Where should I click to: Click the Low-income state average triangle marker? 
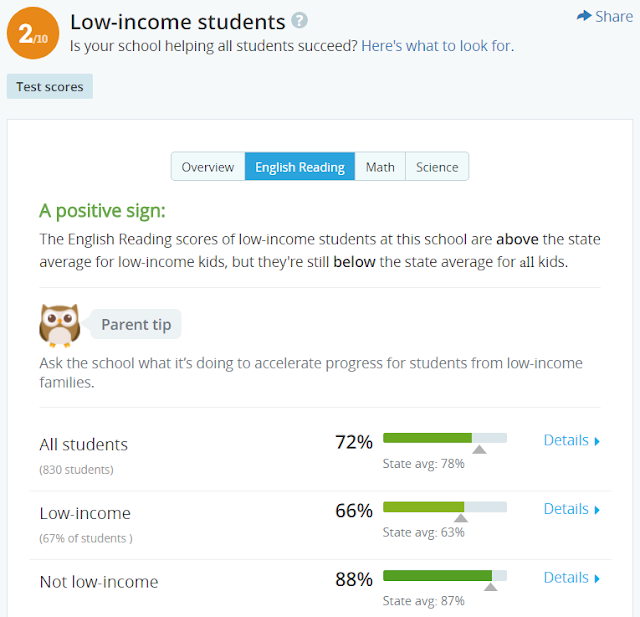tap(460, 518)
